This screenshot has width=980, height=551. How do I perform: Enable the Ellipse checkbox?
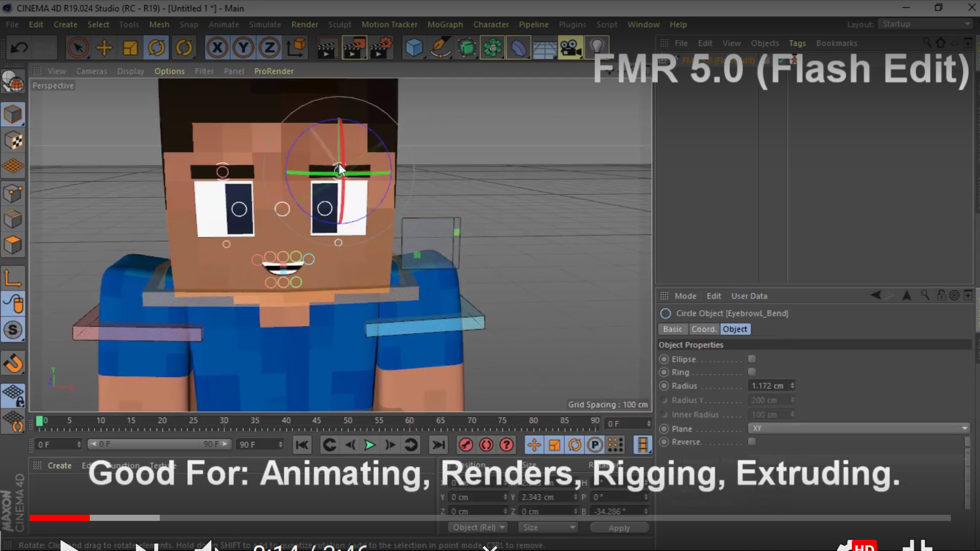click(752, 359)
